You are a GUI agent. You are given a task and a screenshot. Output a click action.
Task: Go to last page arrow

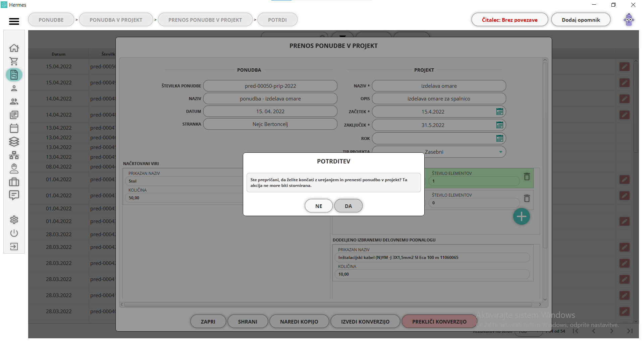[630, 331]
